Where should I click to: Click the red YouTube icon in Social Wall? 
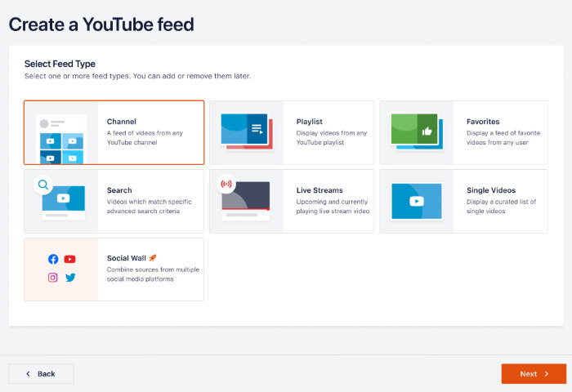tap(70, 260)
